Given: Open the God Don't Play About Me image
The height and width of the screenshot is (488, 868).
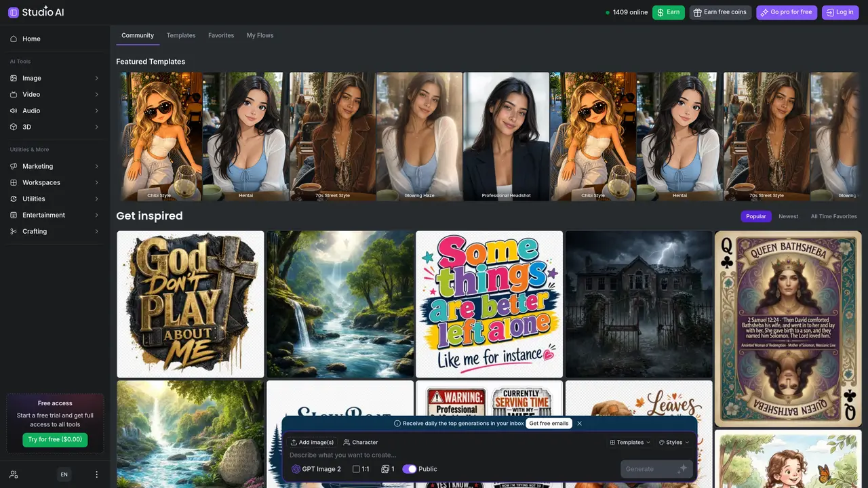Looking at the screenshot, I should pos(191,304).
